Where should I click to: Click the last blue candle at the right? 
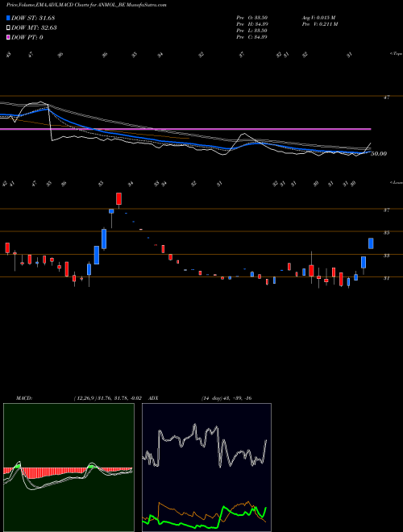coord(371,243)
